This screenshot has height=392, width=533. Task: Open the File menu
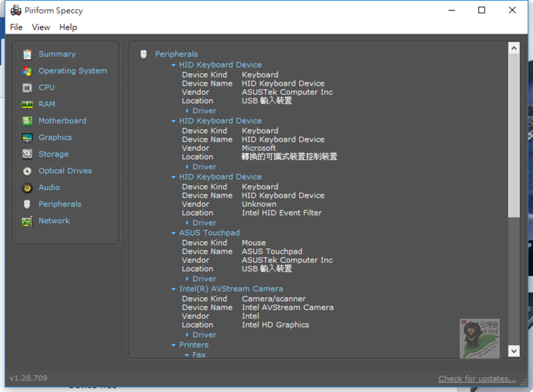(x=16, y=27)
